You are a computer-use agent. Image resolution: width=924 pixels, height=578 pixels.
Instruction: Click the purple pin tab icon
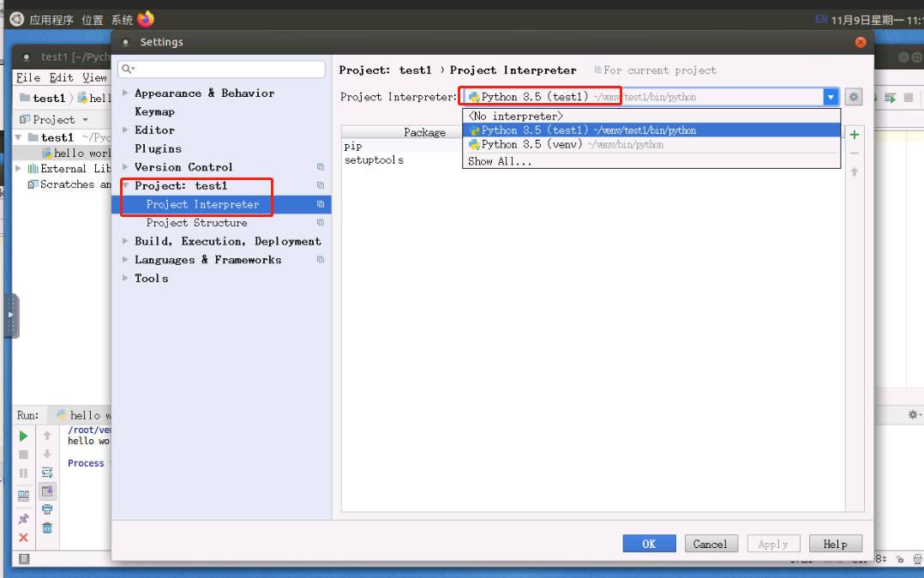point(24,519)
